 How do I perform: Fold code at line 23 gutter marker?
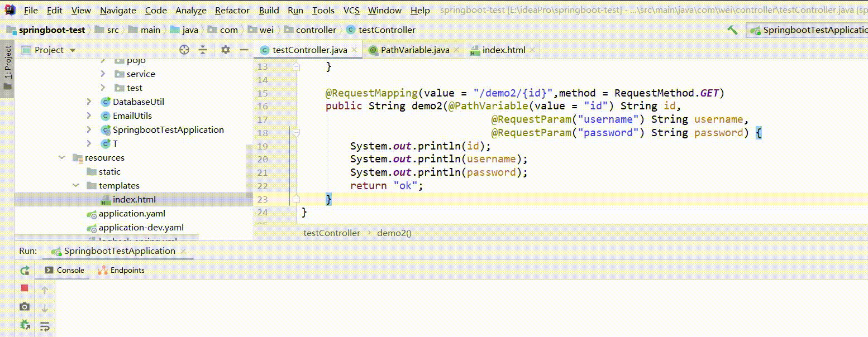[x=297, y=199]
